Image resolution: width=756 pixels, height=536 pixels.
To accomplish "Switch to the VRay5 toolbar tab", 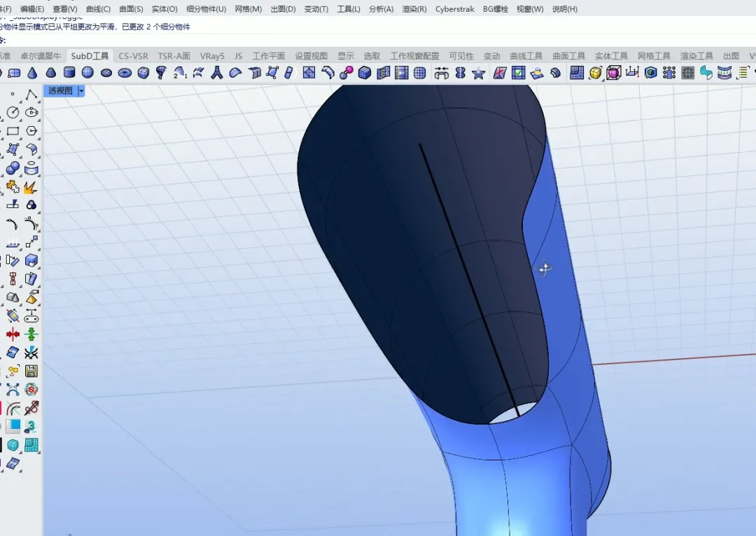I will [212, 56].
